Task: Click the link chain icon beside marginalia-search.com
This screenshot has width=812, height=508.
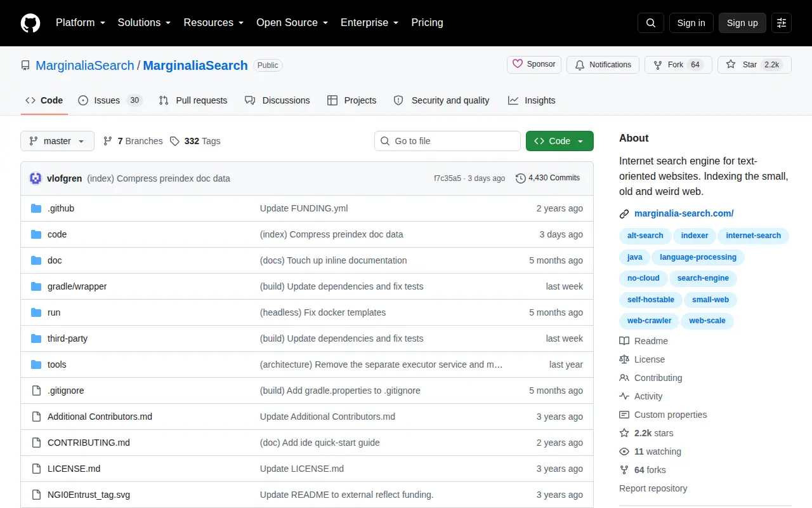Action: 624,214
